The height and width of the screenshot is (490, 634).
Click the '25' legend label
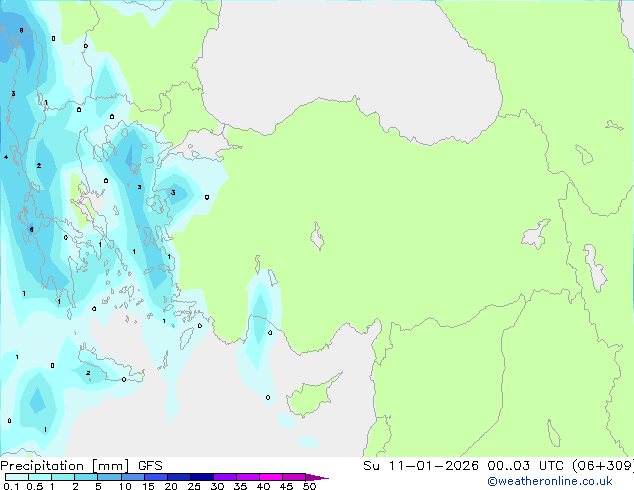(194, 486)
